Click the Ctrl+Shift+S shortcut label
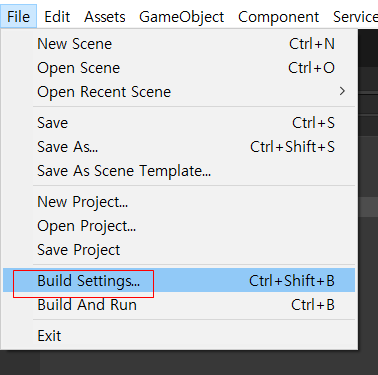The width and height of the screenshot is (378, 375). pos(292,147)
